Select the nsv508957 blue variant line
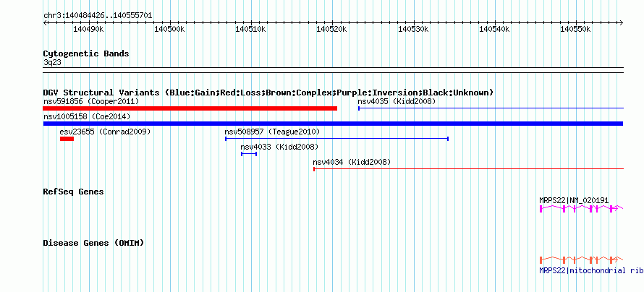Image resolution: width=644 pixels, height=292 pixels. coord(336,139)
